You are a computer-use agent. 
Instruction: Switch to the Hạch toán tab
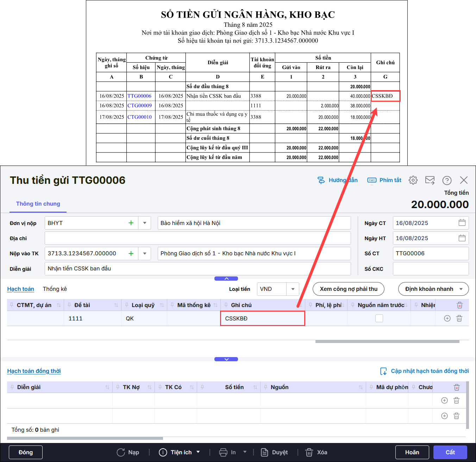pos(21,289)
